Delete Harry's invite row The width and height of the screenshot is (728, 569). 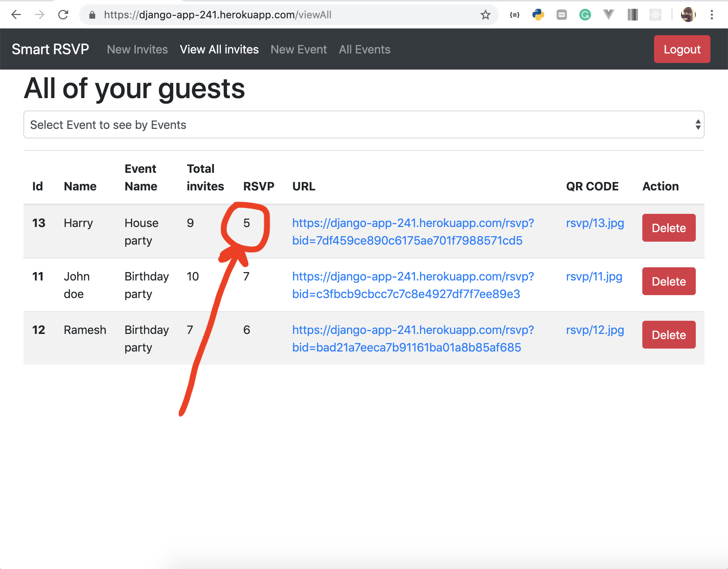669,228
